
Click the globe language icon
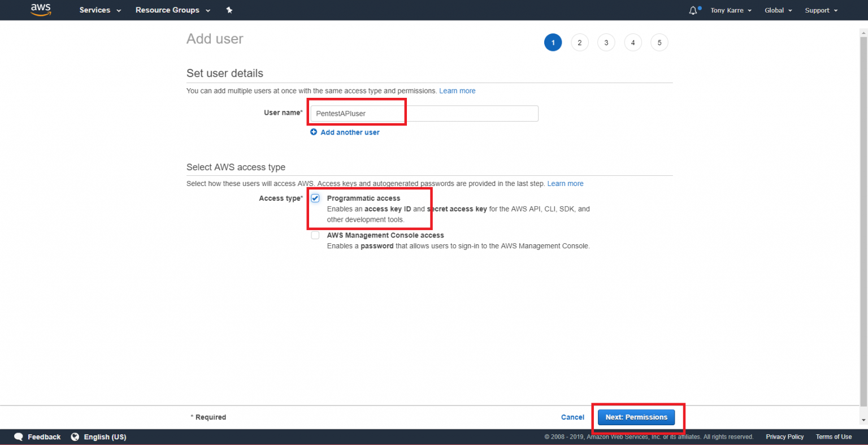point(75,437)
